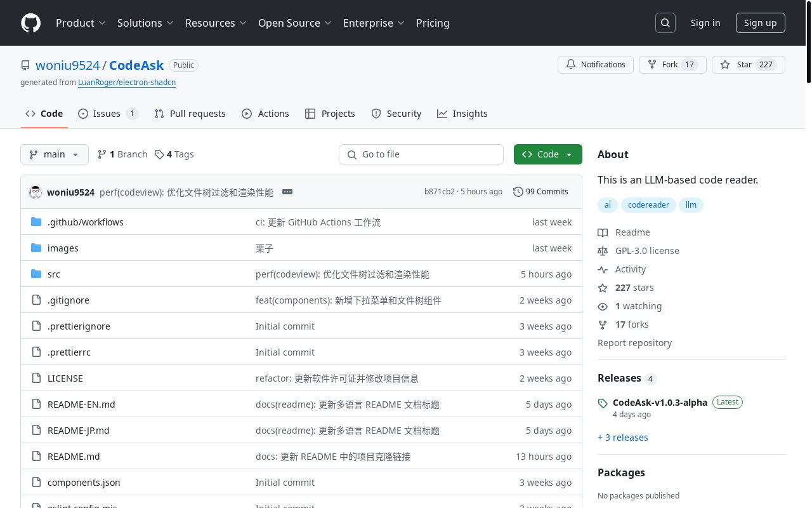The image size is (812, 508).
Task: Expand the Product navigation menu
Action: pyautogui.click(x=81, y=23)
